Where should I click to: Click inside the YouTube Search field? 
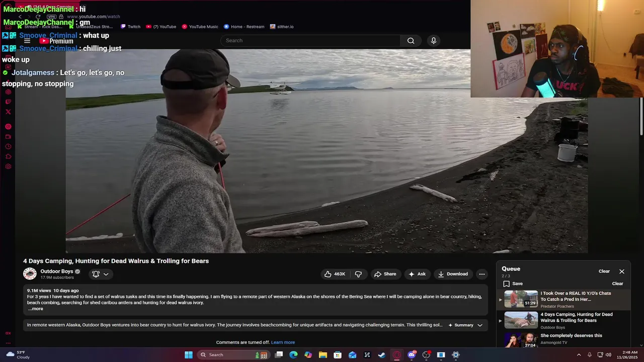(x=310, y=41)
